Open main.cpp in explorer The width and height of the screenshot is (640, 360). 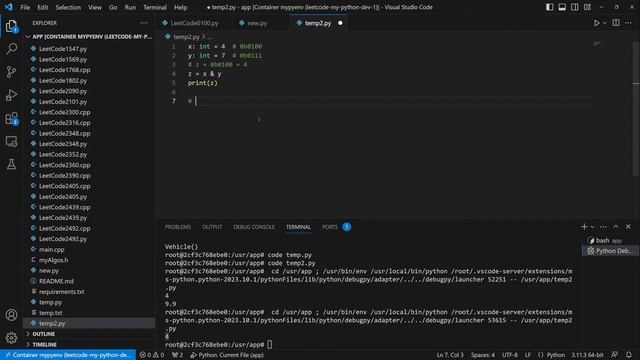(x=51, y=249)
